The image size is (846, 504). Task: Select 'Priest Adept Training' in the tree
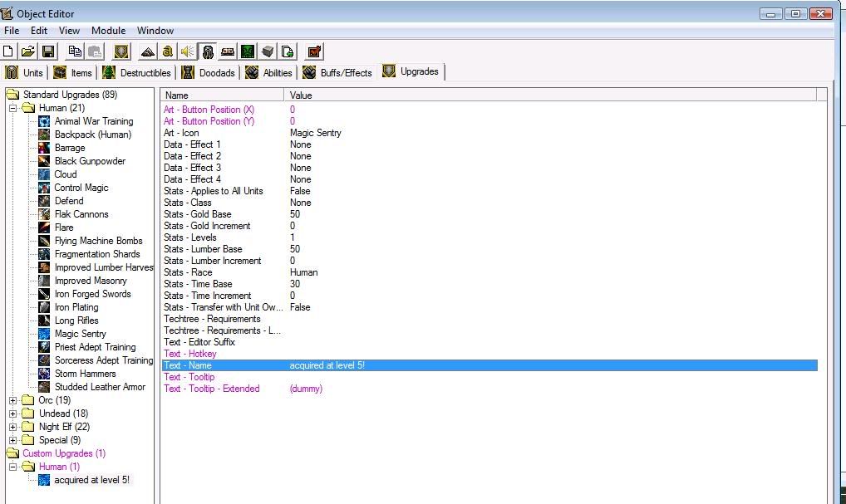(x=95, y=347)
